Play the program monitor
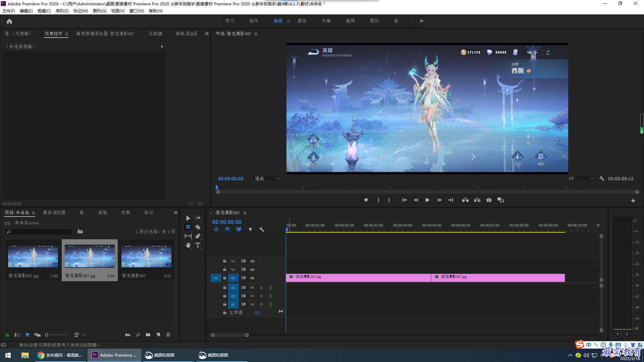644x362 pixels. click(427, 200)
